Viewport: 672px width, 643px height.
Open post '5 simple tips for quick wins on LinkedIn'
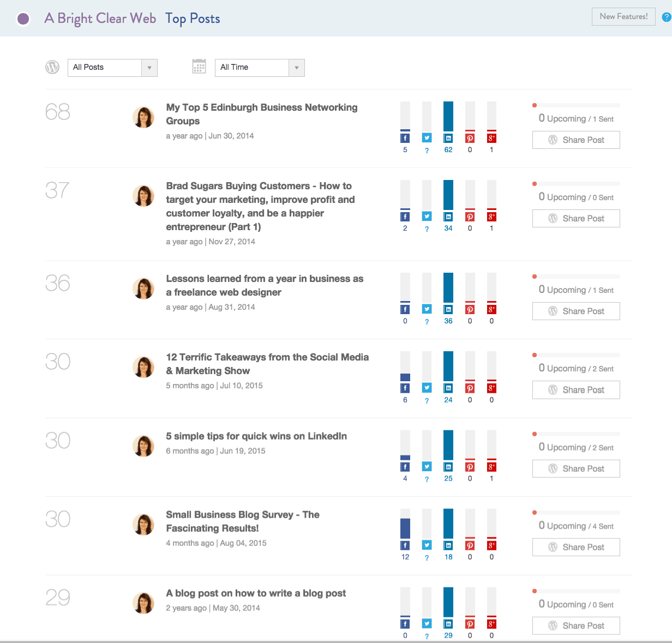pos(256,436)
